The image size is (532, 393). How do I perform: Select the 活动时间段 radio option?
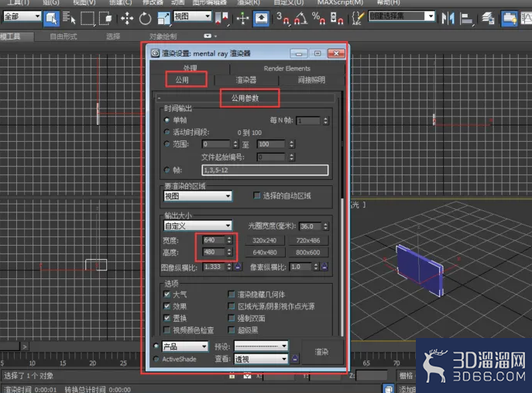[166, 132]
